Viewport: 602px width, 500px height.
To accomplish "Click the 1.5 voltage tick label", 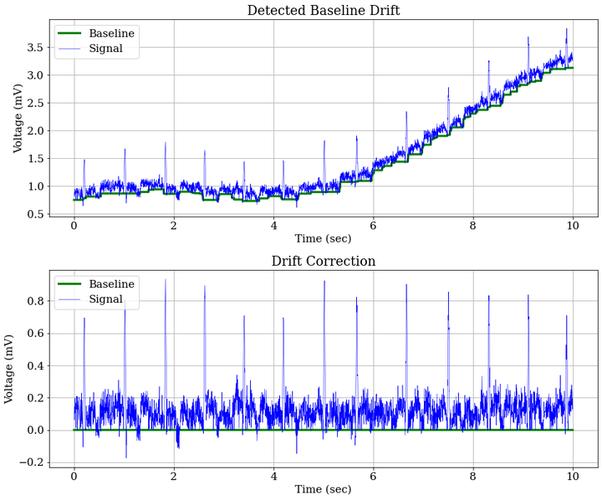I will (x=35, y=159).
